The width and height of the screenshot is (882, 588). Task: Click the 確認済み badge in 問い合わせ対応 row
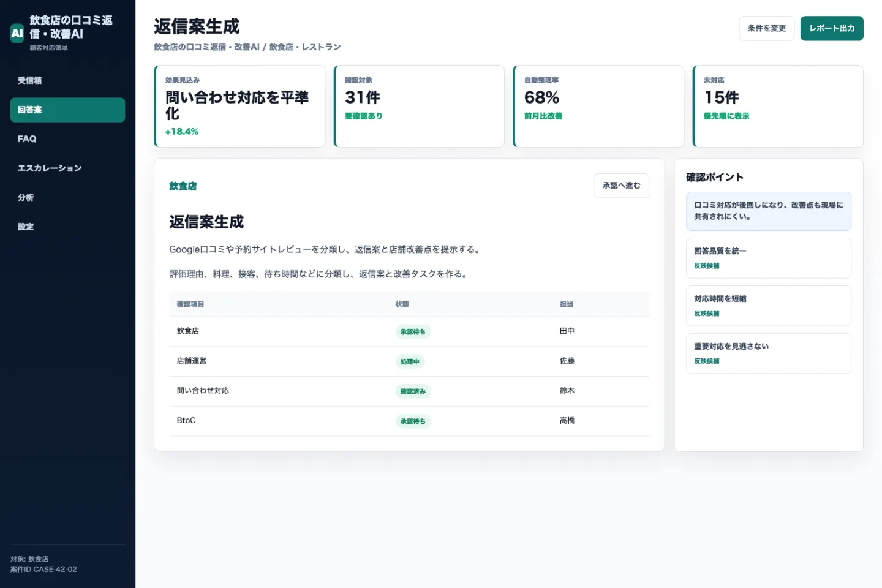(413, 391)
